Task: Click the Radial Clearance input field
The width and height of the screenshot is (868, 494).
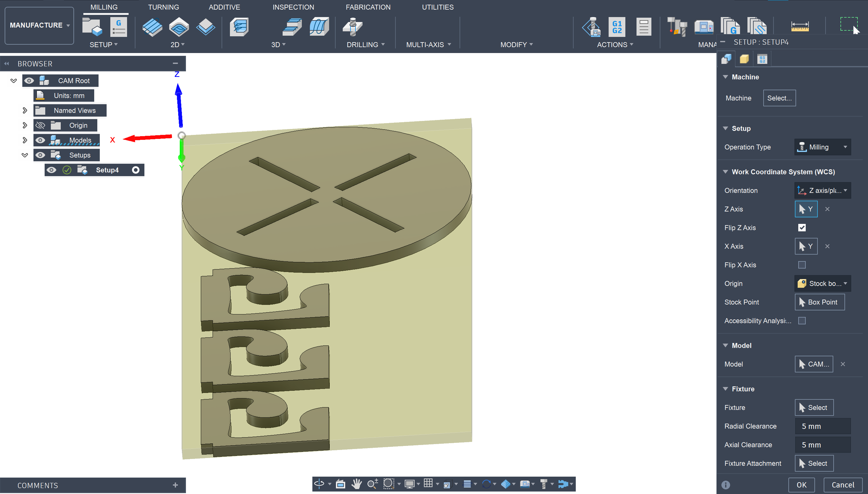Action: coord(822,426)
